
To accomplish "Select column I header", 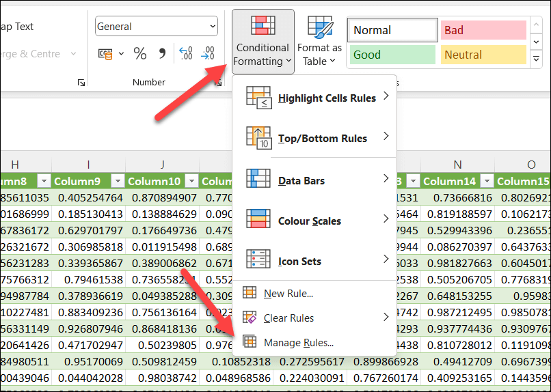I will tap(89, 164).
